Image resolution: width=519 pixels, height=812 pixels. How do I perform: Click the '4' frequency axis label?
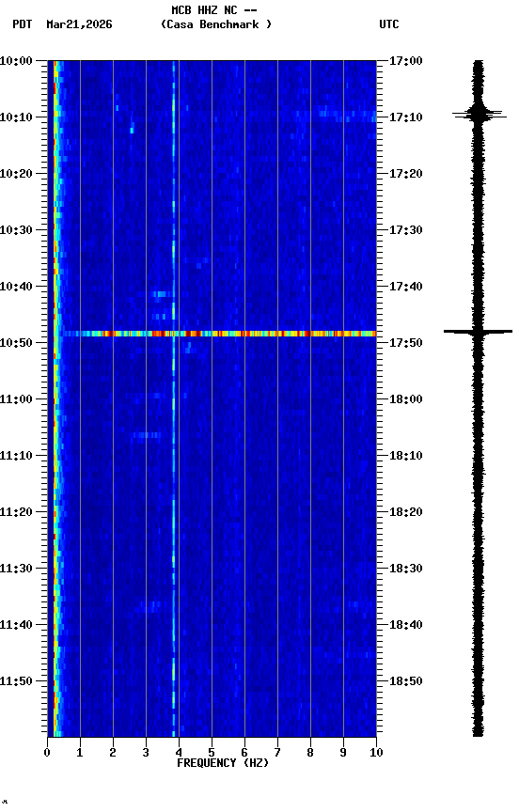(179, 754)
